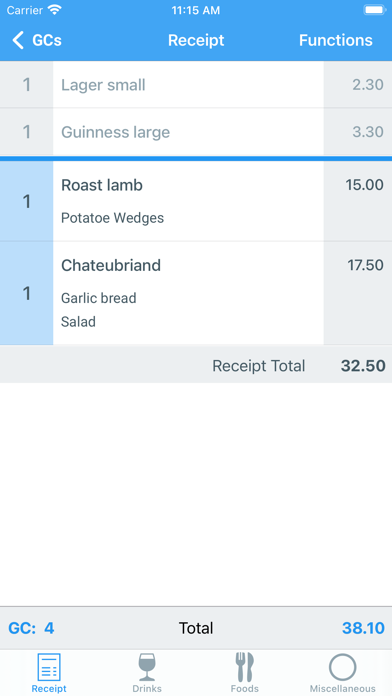Tap the quantity cell of Roast lamb
Screen dimensions: 392x696
coord(27,201)
